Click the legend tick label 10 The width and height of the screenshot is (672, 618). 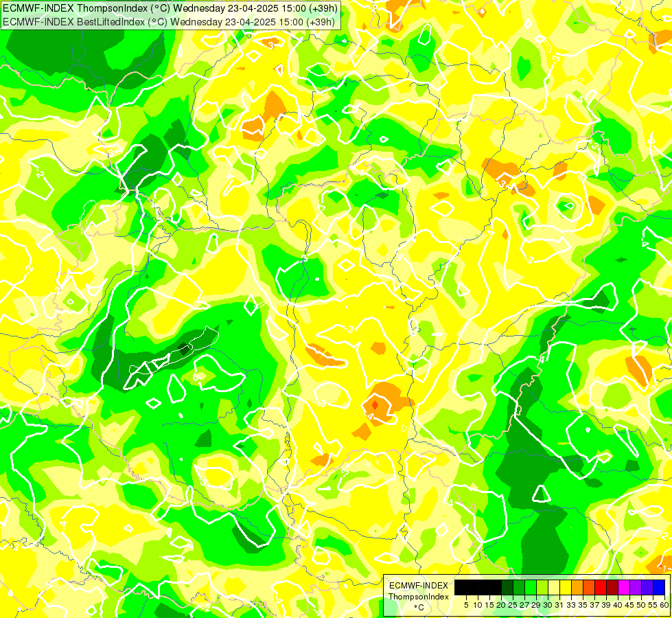click(x=478, y=605)
